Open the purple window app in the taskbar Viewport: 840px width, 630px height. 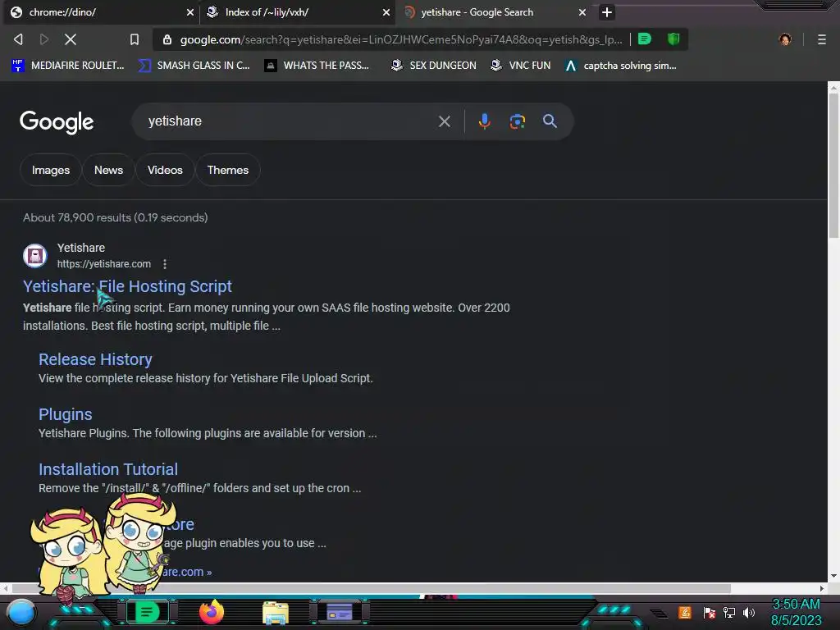pos(340,612)
